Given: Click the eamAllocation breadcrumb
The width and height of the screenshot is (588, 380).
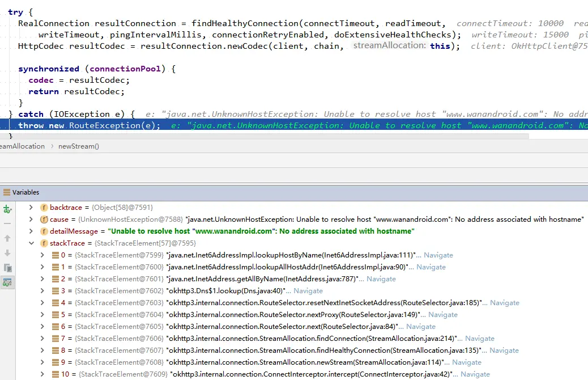Looking at the screenshot, I should click(22, 146).
